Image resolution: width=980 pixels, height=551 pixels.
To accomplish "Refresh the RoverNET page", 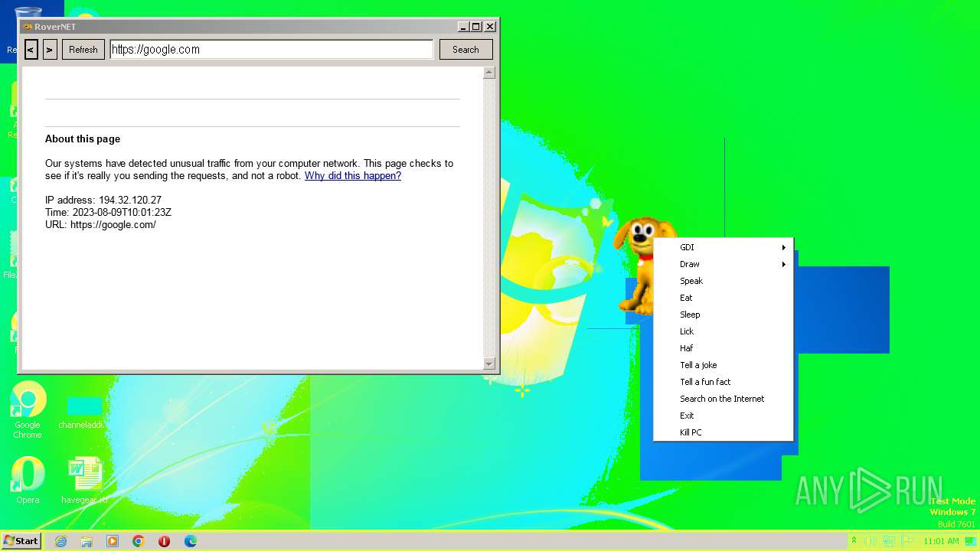I will (x=83, y=50).
